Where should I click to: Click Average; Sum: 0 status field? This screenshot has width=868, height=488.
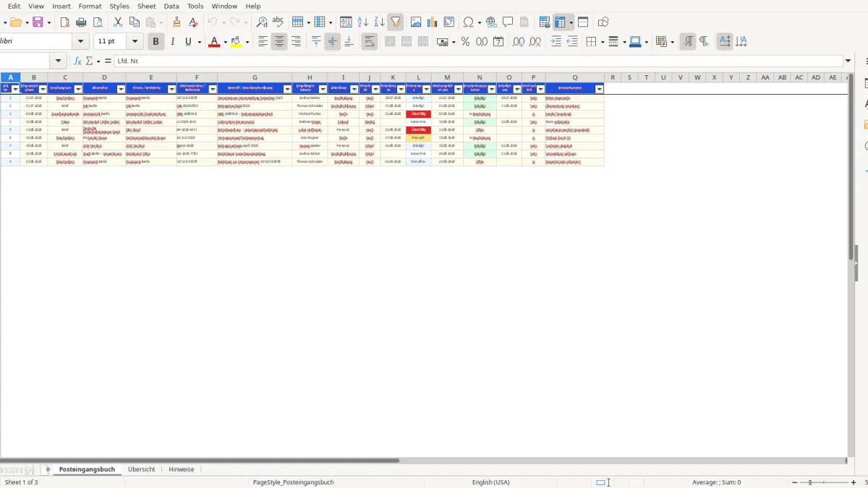coord(716,482)
